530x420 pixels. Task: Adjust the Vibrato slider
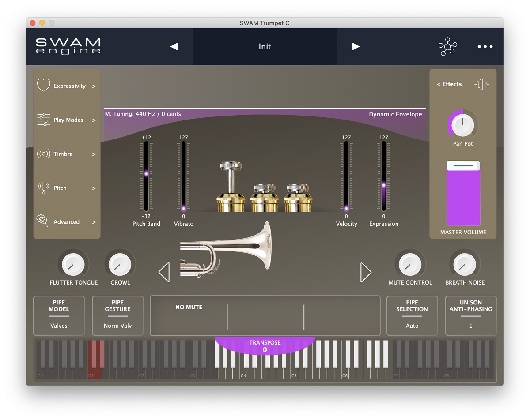(183, 176)
